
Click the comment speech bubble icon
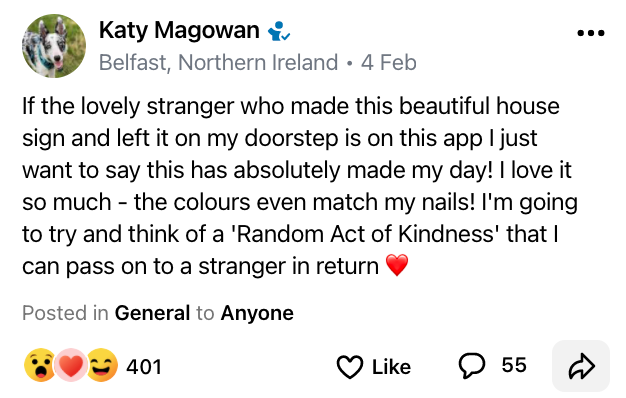(x=471, y=366)
